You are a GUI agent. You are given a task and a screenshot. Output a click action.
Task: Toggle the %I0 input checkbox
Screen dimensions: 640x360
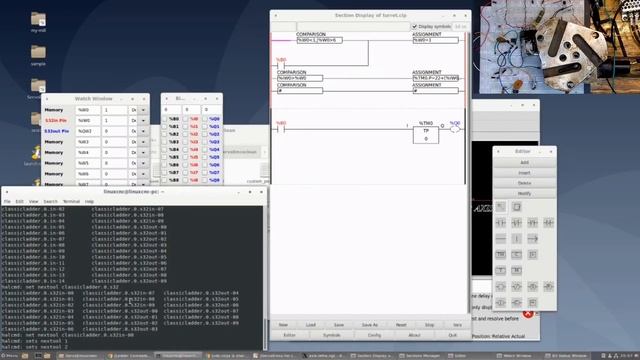click(185, 119)
